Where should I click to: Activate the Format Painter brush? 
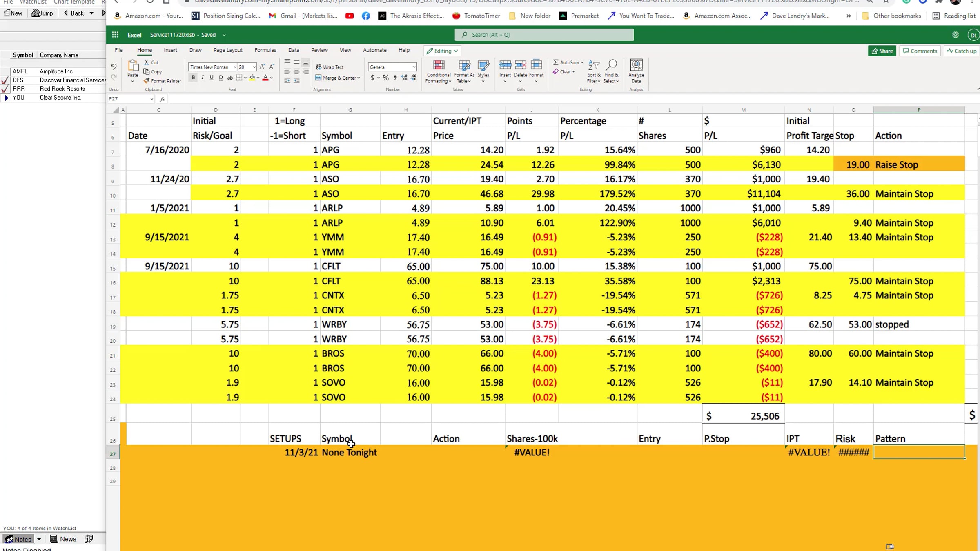pos(147,80)
